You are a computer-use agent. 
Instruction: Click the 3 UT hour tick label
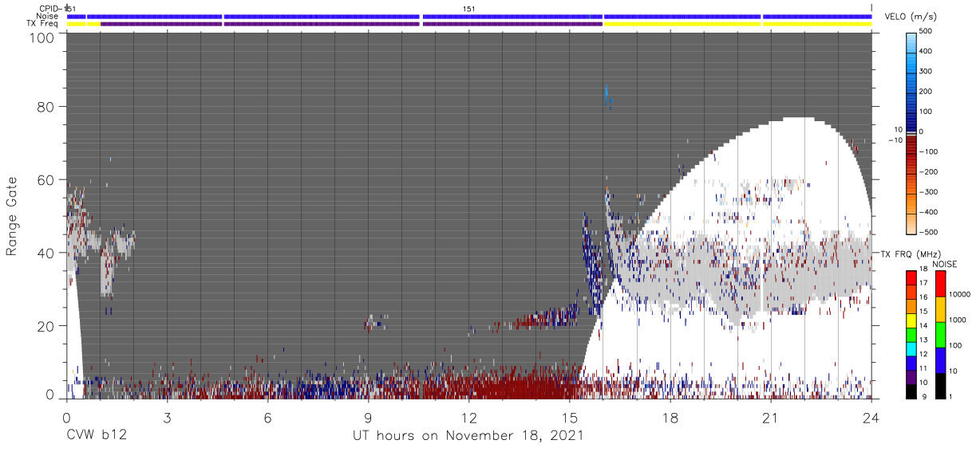[x=167, y=417]
